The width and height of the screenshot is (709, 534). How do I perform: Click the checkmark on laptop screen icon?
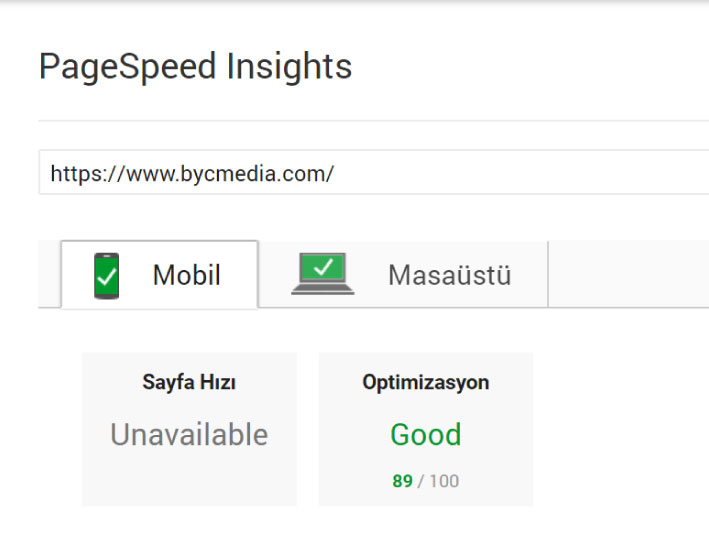[323, 266]
